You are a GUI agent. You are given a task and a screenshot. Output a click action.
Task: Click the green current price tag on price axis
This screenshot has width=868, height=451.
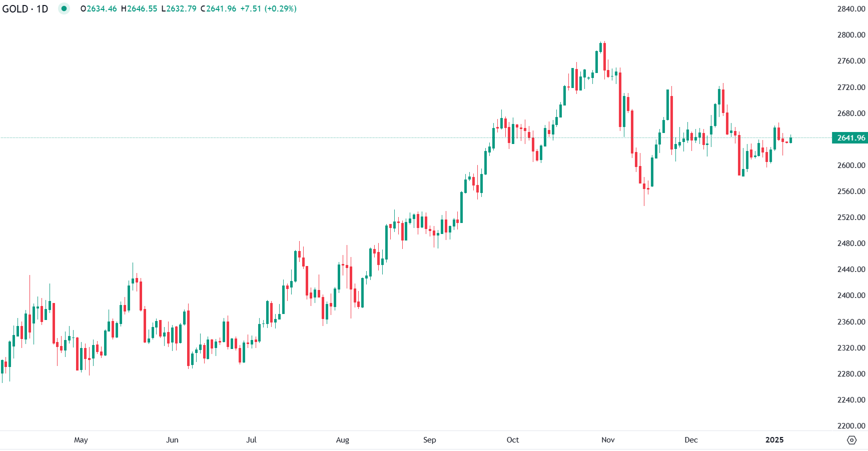pos(849,138)
